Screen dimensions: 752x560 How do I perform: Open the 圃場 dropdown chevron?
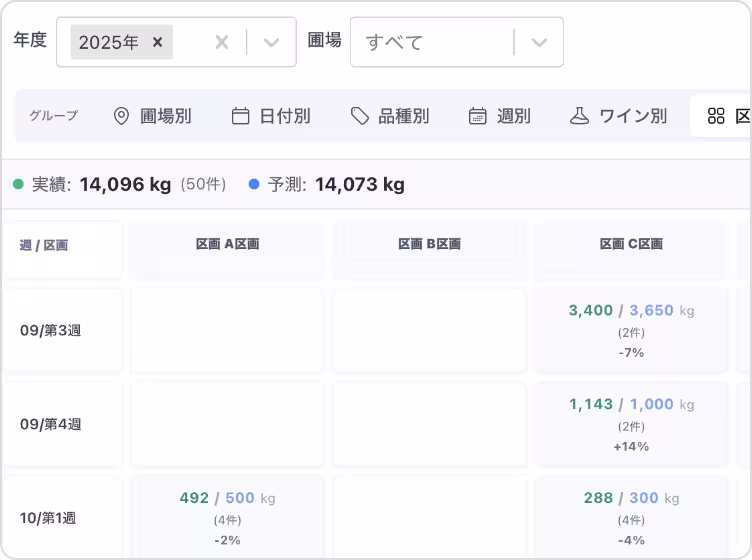click(x=539, y=42)
